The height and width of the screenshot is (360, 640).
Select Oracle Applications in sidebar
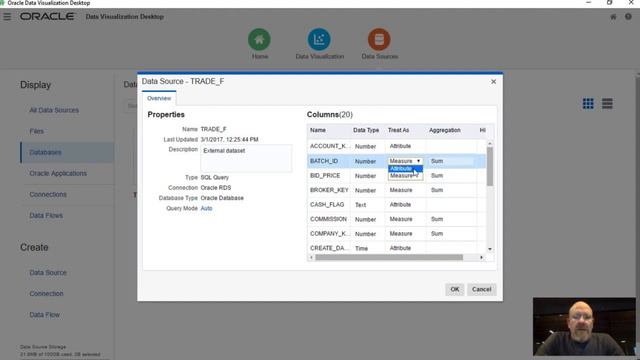pos(58,173)
